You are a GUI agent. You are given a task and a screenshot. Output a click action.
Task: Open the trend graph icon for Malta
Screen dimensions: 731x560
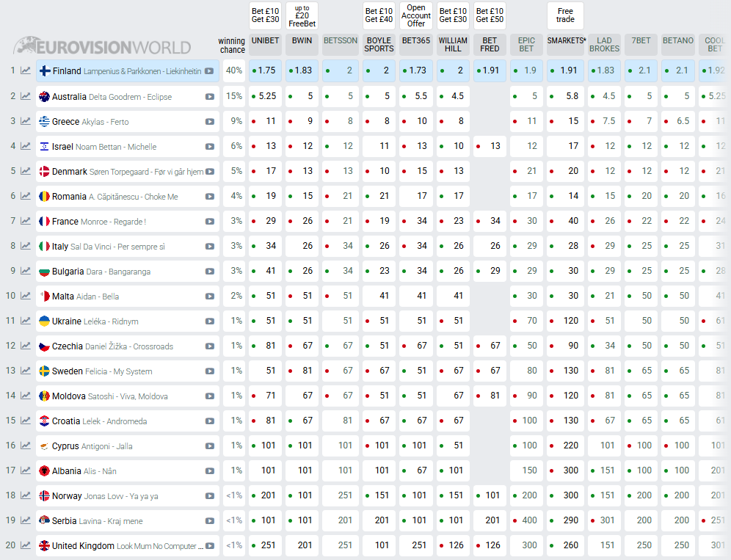pos(26,296)
